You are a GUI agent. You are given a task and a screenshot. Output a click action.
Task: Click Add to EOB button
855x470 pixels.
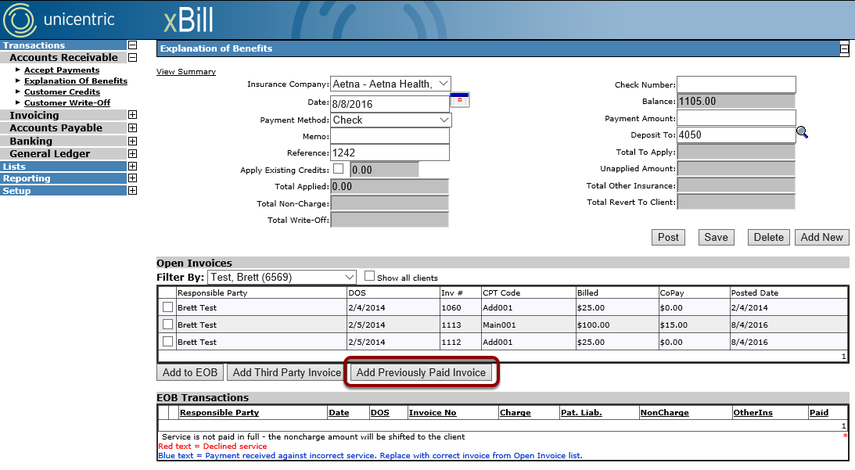point(190,372)
